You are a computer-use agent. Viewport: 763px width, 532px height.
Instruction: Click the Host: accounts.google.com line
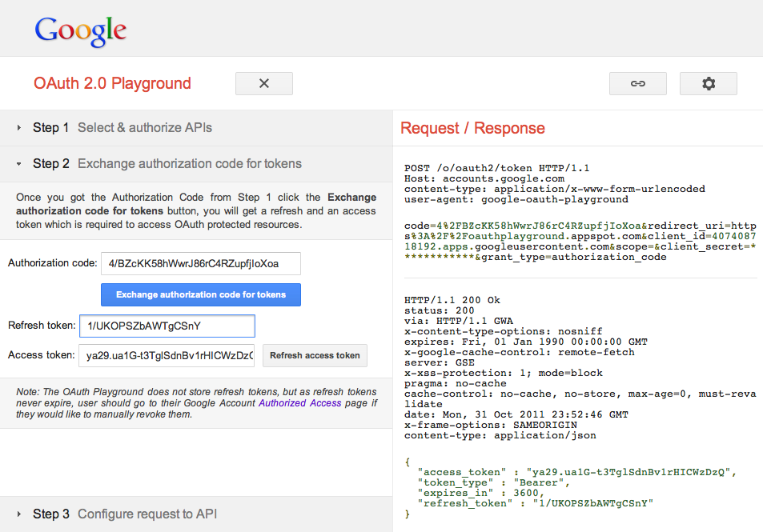click(x=484, y=178)
